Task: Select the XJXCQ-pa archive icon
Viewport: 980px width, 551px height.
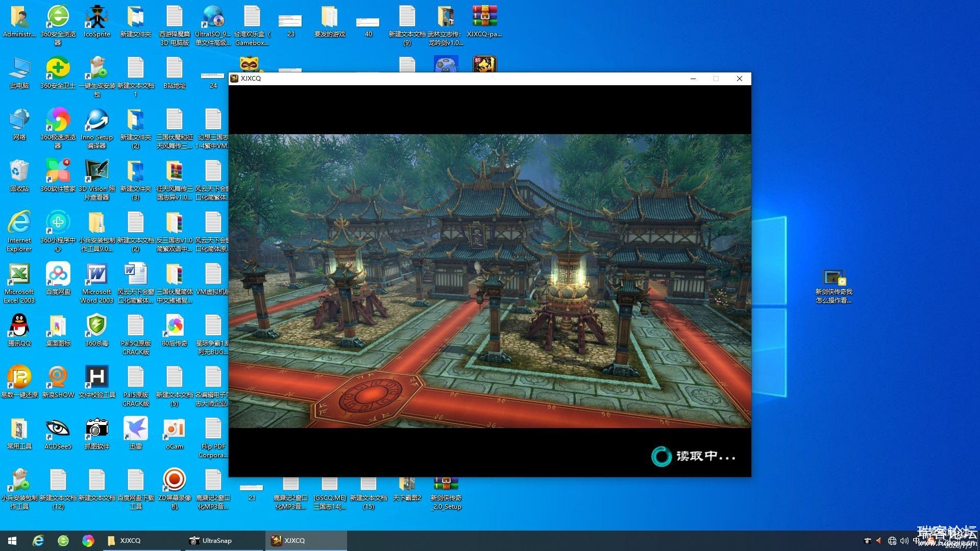Action: [x=484, y=22]
